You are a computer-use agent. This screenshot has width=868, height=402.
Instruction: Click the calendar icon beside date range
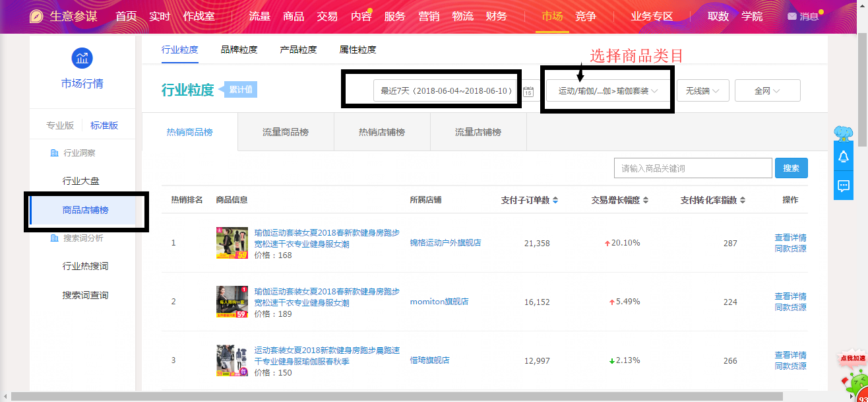pos(528,92)
